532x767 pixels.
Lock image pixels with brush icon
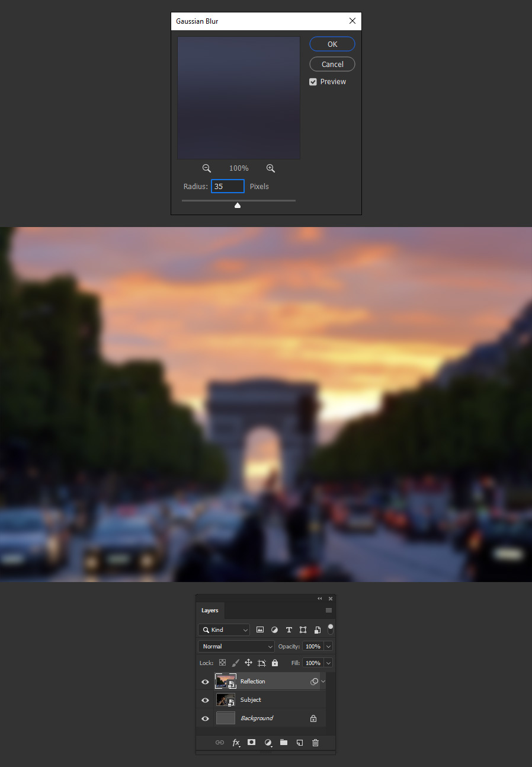tap(235, 663)
